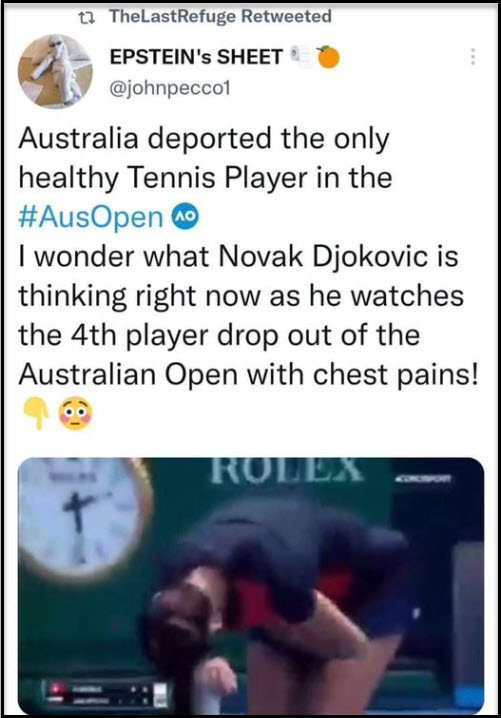Viewport: 501px width, 718px height.
Task: Open the EPSTEIN's SHEET profile avatar
Action: point(55,71)
